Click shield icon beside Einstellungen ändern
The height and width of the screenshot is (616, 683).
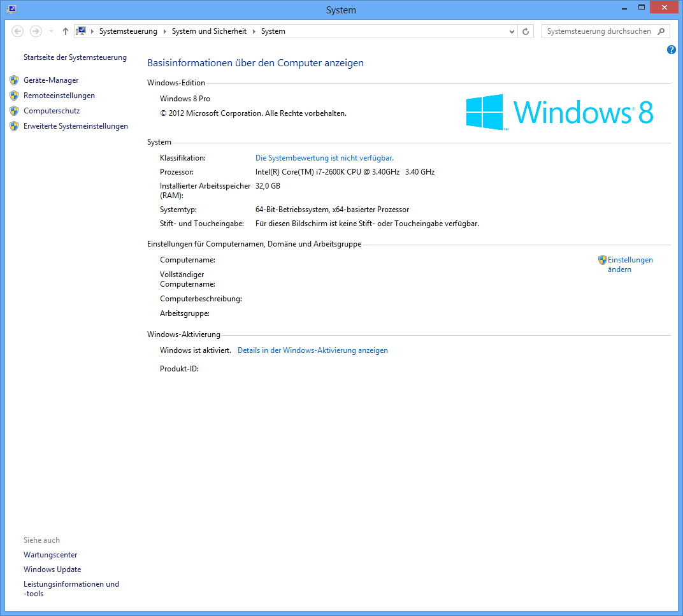603,260
